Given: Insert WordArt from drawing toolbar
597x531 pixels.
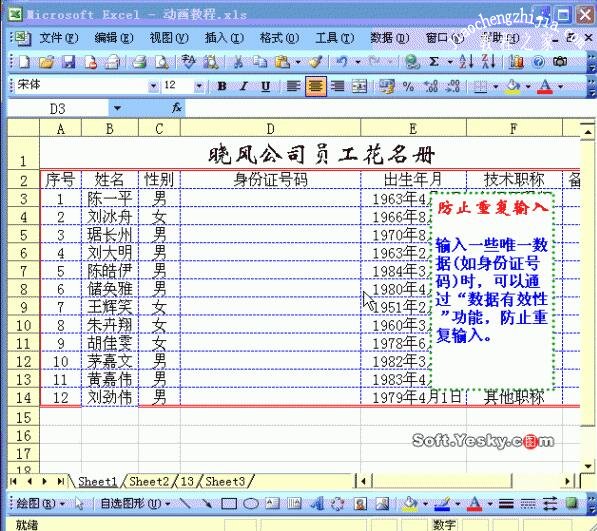Looking at the screenshot, I should pyautogui.click(x=317, y=504).
